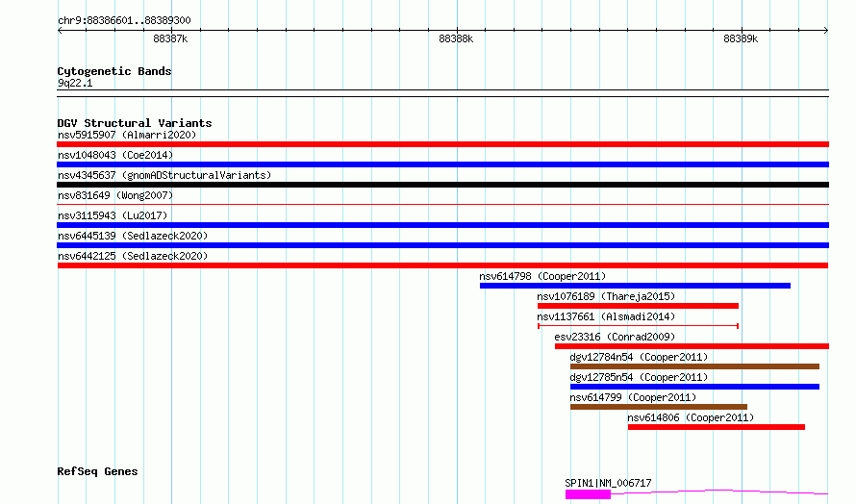Select the red bar under nsv1076189

(639, 306)
